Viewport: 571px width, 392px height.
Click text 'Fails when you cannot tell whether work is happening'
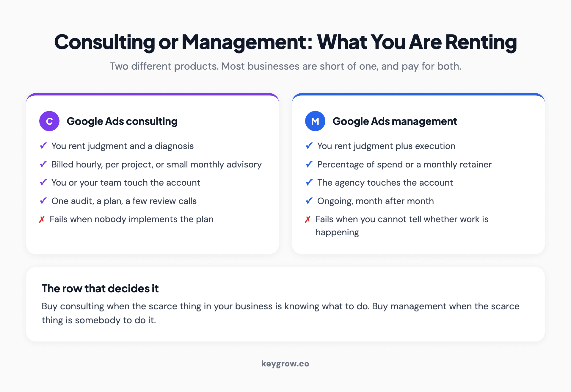pyautogui.click(x=402, y=226)
